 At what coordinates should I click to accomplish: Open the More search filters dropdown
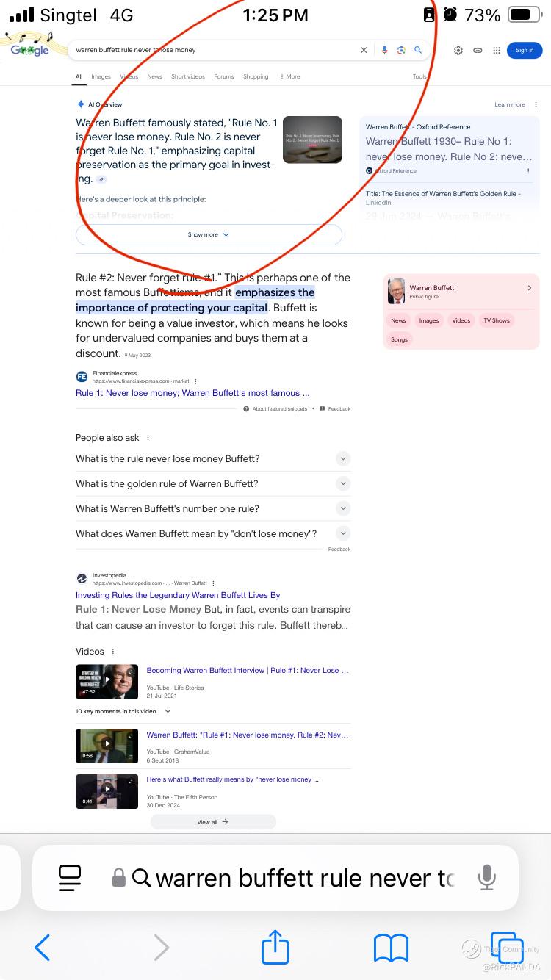tap(289, 76)
